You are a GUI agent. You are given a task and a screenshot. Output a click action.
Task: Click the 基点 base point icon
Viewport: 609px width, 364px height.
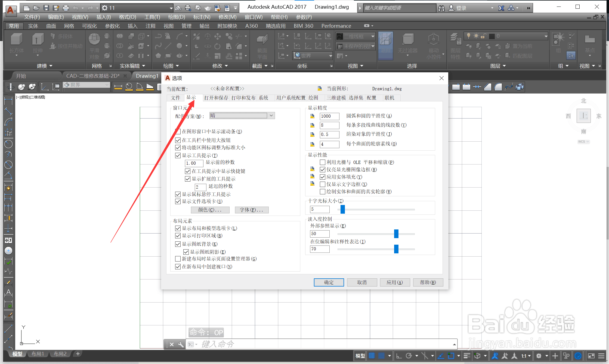click(590, 45)
